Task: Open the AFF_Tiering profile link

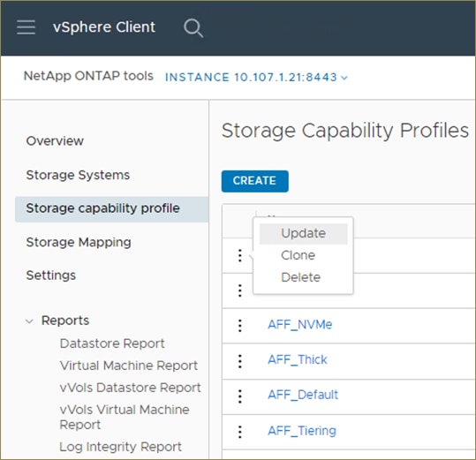Action: point(302,431)
